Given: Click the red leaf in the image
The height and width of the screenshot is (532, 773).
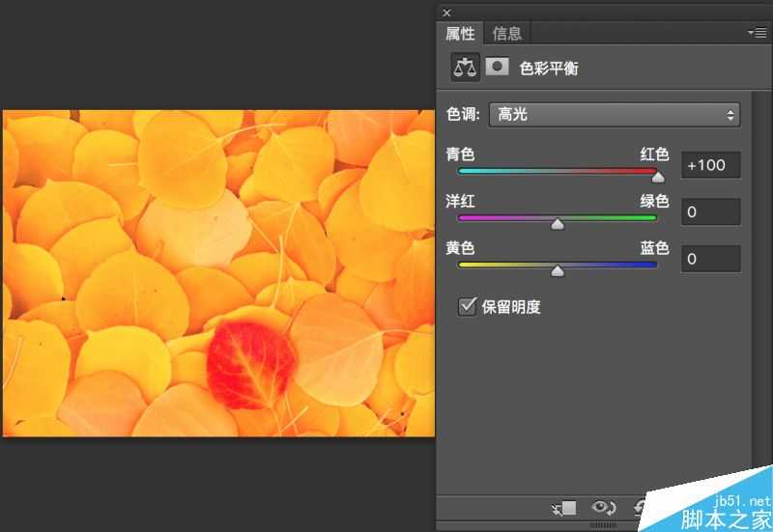Looking at the screenshot, I should (x=250, y=363).
